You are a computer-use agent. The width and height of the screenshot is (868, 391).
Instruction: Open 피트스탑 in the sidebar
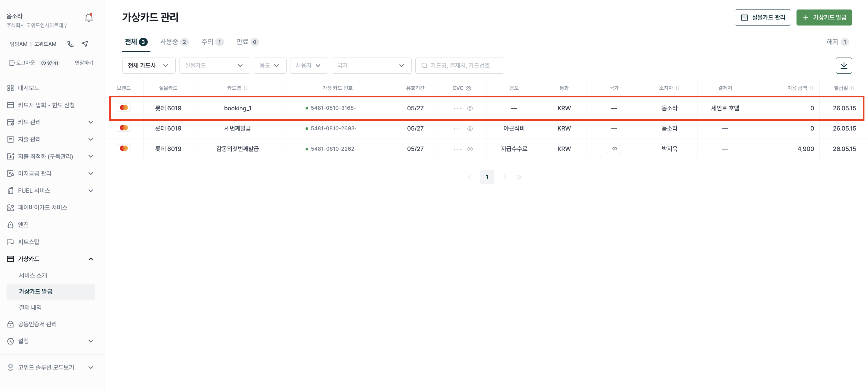[x=23, y=242]
